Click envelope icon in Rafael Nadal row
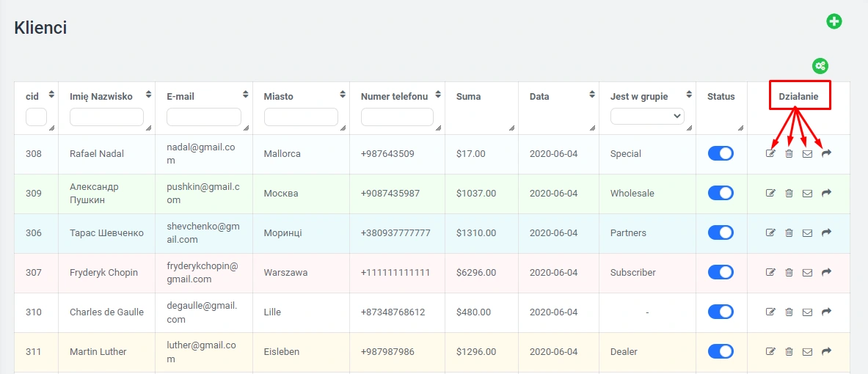 tap(807, 154)
